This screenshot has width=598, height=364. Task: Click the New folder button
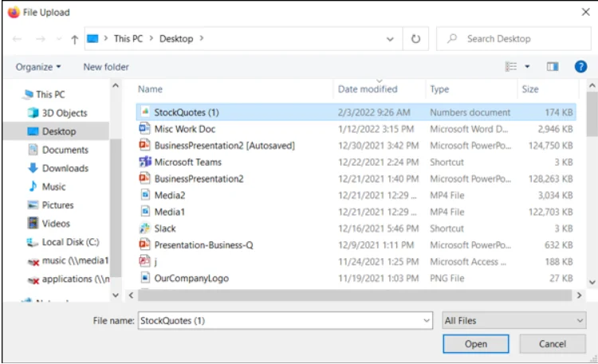106,67
